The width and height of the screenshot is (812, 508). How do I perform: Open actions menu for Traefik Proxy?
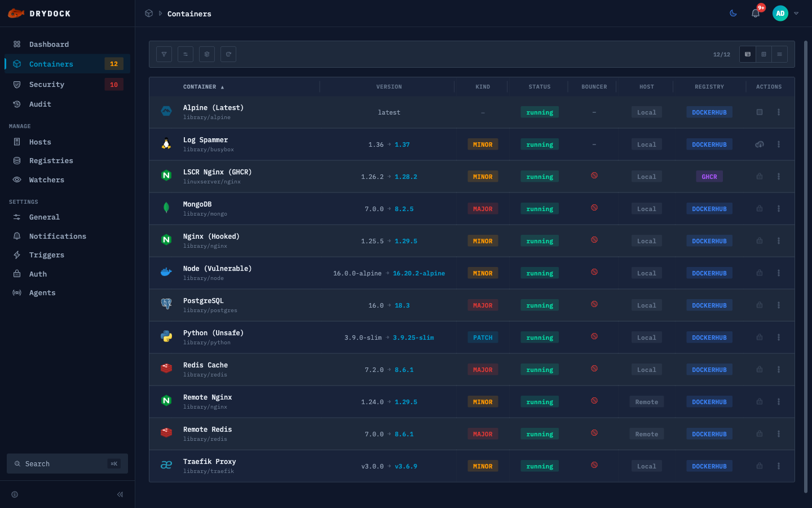pos(779,466)
